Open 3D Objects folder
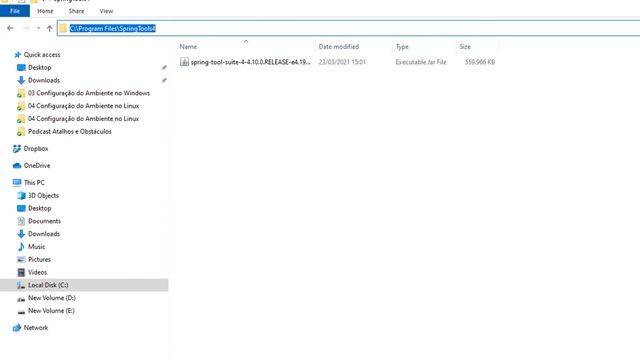Image resolution: width=640 pixels, height=360 pixels. click(x=43, y=196)
